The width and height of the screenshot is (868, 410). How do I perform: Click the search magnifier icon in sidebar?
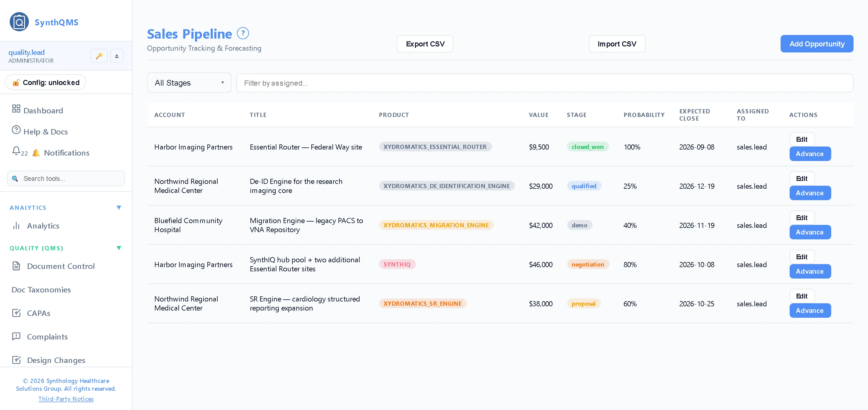tap(15, 178)
